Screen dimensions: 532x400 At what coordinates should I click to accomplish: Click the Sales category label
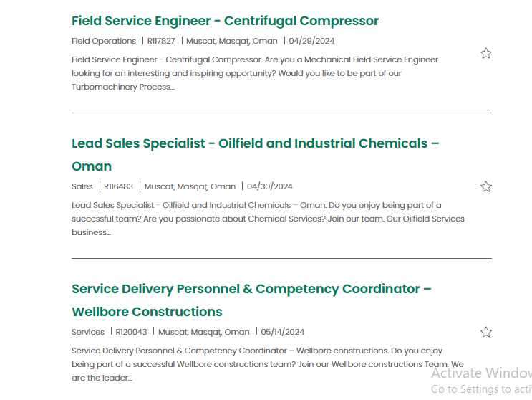(82, 186)
